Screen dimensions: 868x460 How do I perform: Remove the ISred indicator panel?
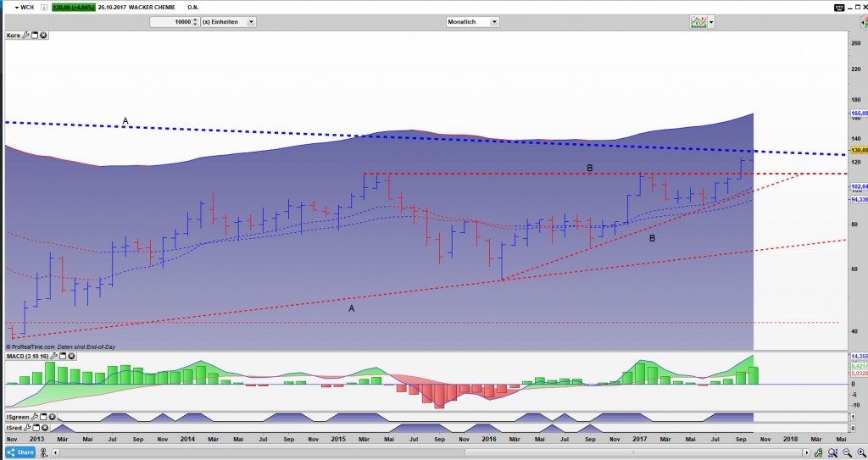(44, 427)
